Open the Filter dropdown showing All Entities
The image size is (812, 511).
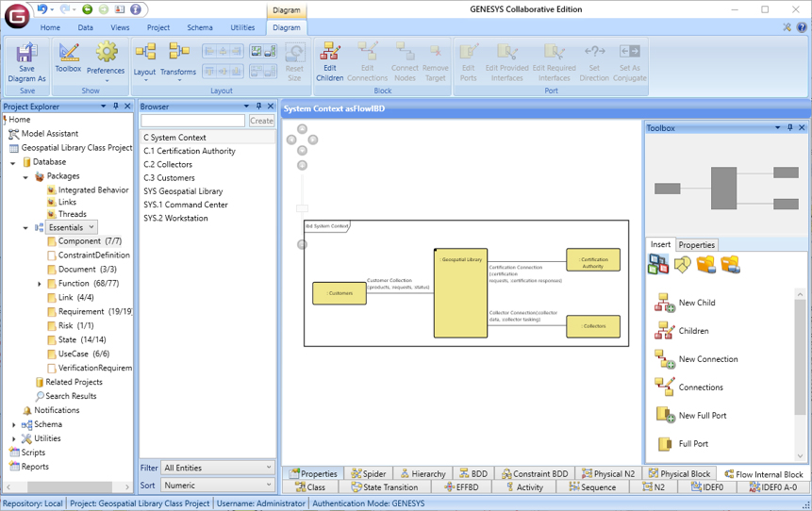point(217,468)
